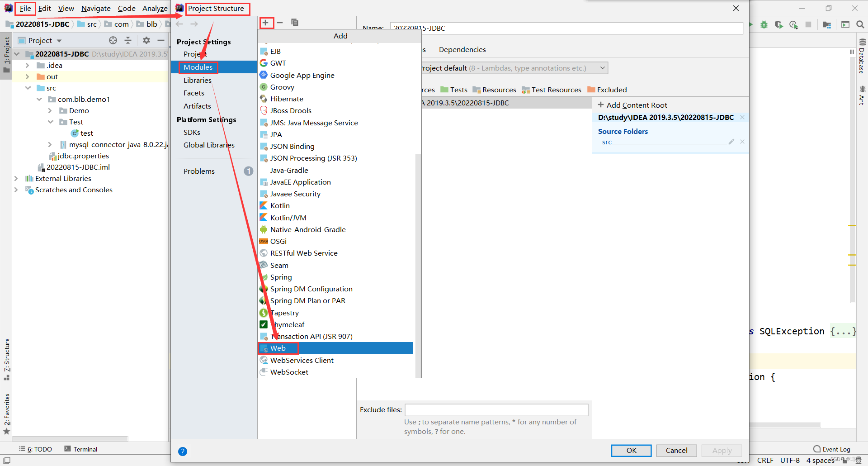Collapse the com.blb.demo1 package
Image resolution: width=868 pixels, height=466 pixels.
pos(39,99)
